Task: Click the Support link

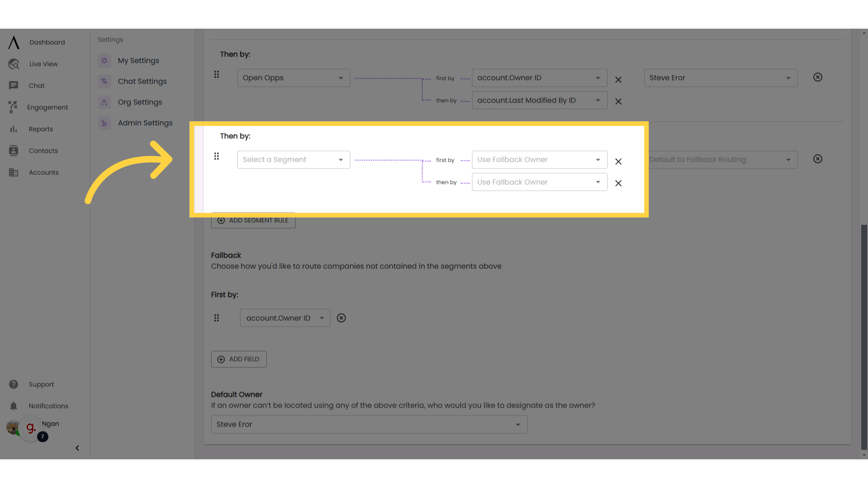Action: click(x=41, y=385)
